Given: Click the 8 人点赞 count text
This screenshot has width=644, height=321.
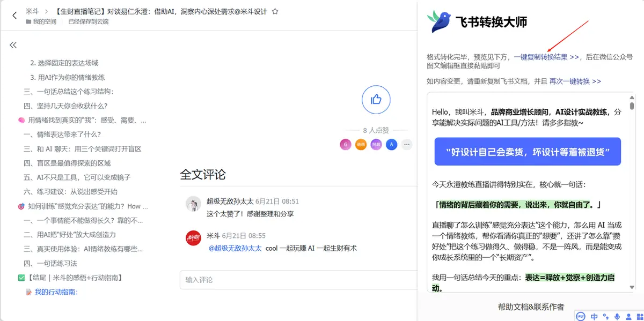Looking at the screenshot, I should point(376,130).
